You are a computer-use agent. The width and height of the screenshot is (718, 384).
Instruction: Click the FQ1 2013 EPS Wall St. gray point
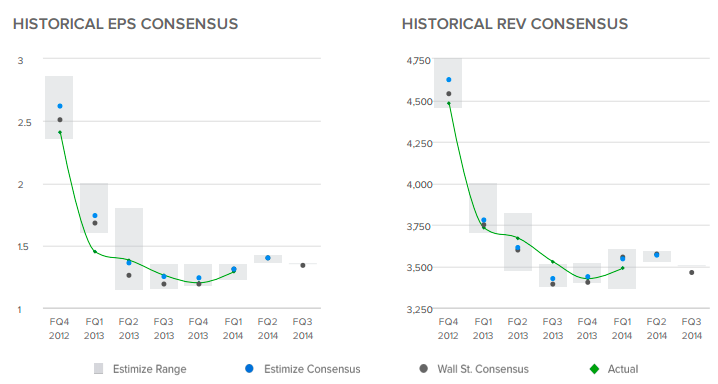(95, 223)
